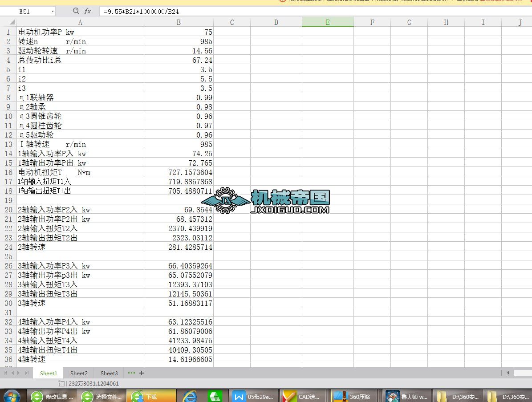Open more sheets ellipsis menu
The width and height of the screenshot is (532, 402).
coord(131,373)
